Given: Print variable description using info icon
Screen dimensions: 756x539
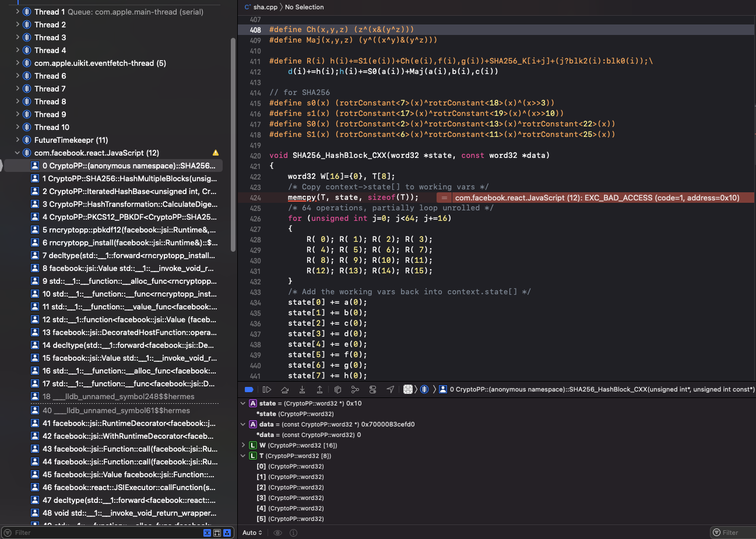Looking at the screenshot, I should click(x=293, y=532).
